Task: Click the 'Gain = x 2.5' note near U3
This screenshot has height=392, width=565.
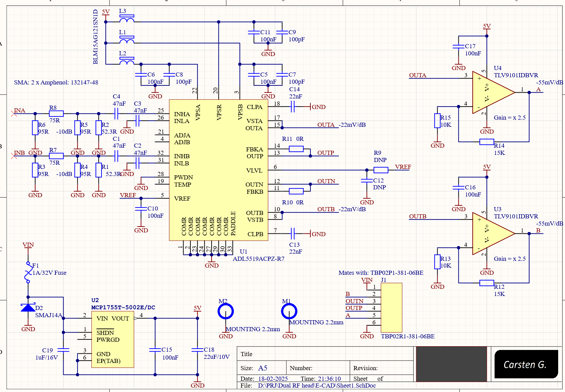Action: [x=510, y=259]
